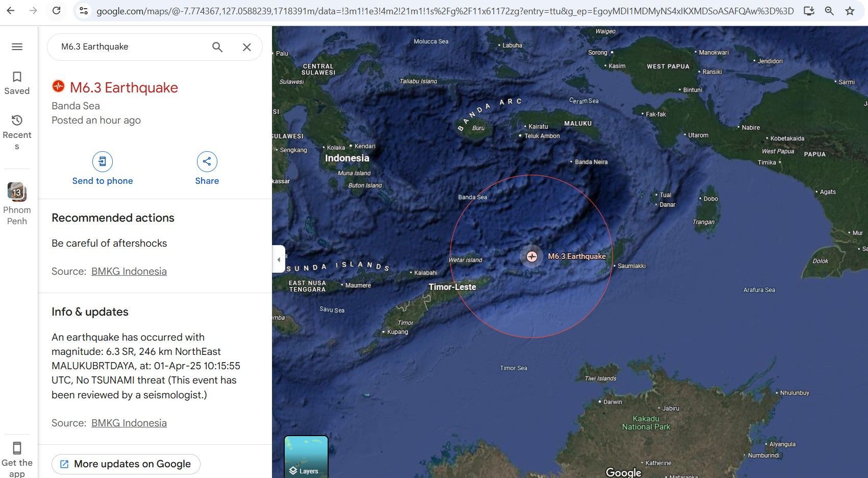This screenshot has width=868, height=478.
Task: Go back in browser history
Action: (10, 11)
